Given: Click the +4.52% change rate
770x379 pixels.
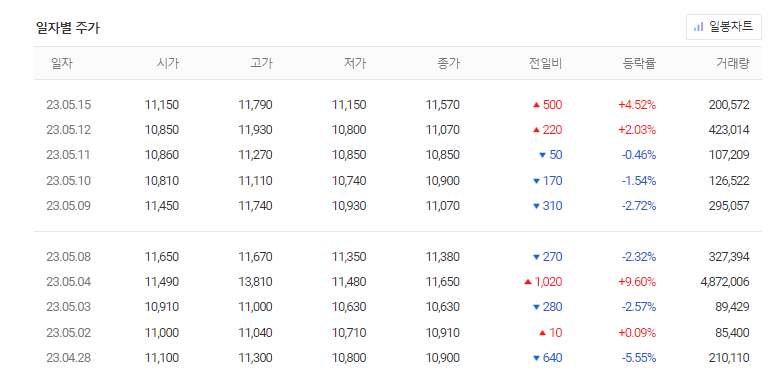Looking at the screenshot, I should pos(637,105).
